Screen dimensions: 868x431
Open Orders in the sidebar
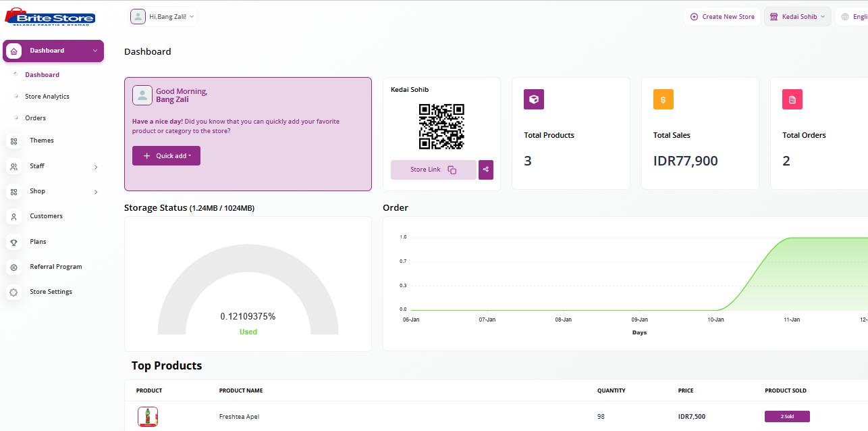[x=36, y=118]
